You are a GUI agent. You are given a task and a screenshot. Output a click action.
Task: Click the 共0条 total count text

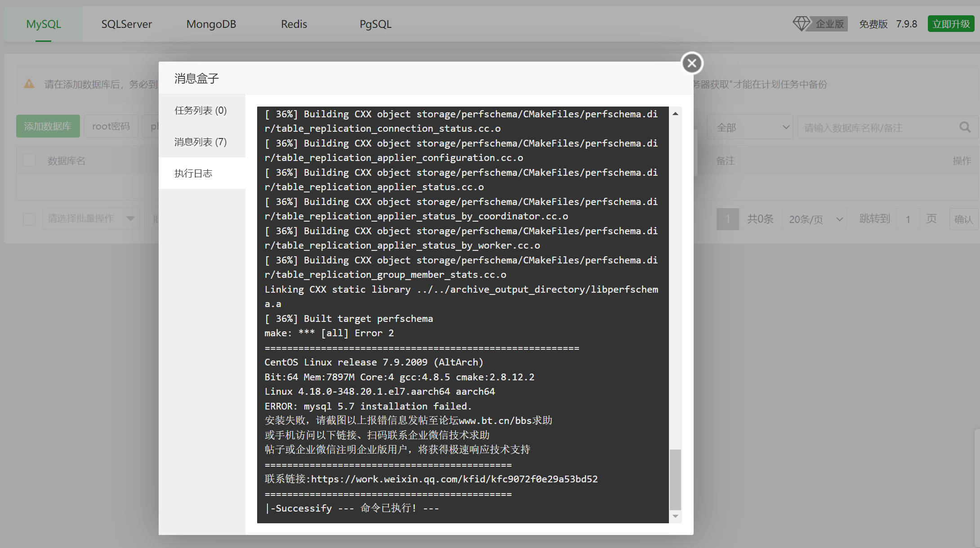760,219
